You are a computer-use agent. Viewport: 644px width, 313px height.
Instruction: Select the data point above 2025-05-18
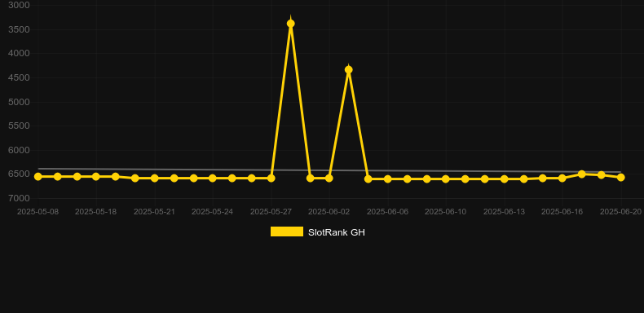[x=96, y=177]
